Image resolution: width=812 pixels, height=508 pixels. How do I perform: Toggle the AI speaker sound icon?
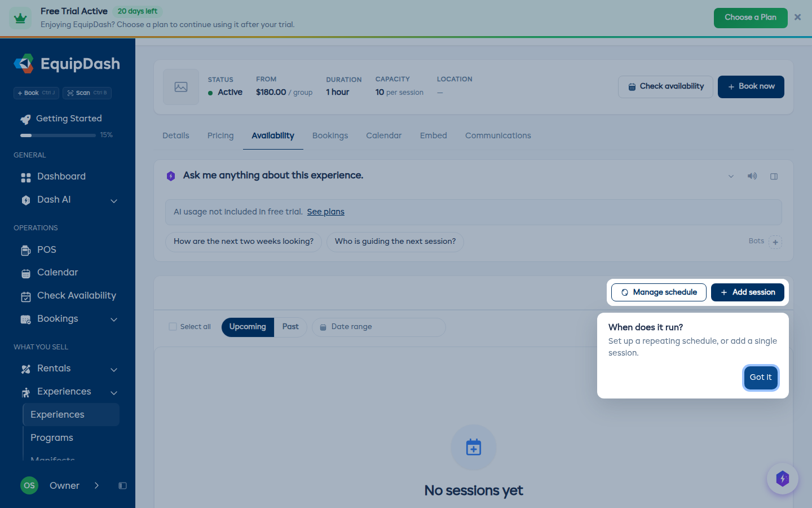[752, 176]
